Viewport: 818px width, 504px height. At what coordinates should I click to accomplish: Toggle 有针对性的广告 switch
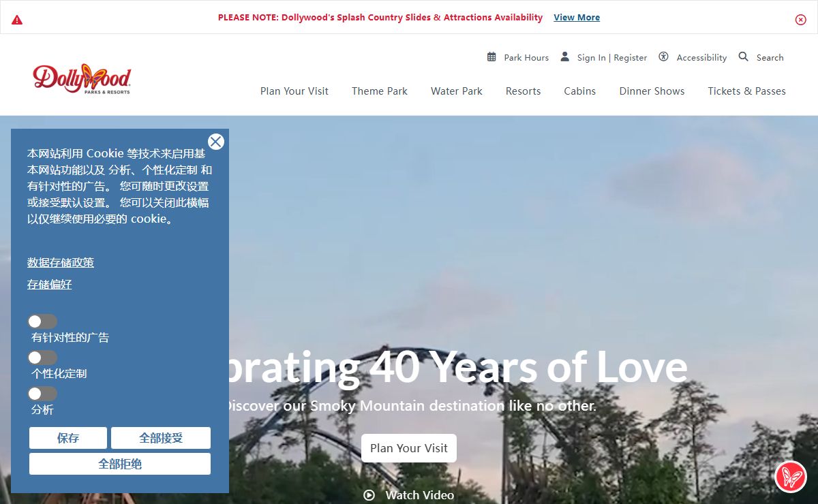pos(42,321)
